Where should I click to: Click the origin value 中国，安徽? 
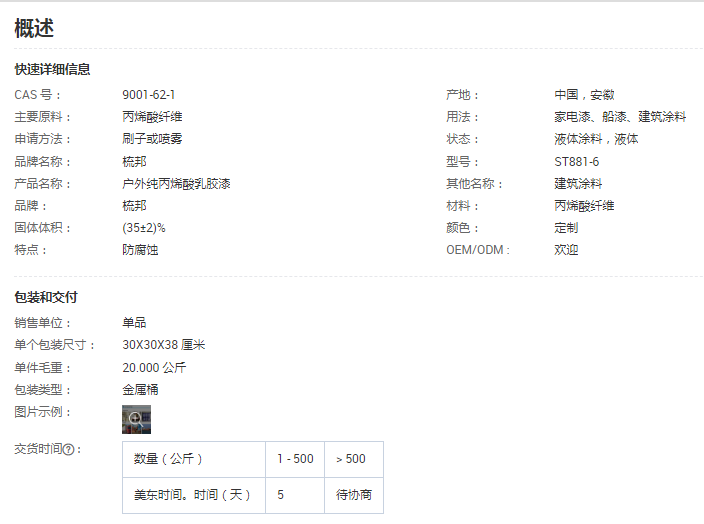point(584,95)
